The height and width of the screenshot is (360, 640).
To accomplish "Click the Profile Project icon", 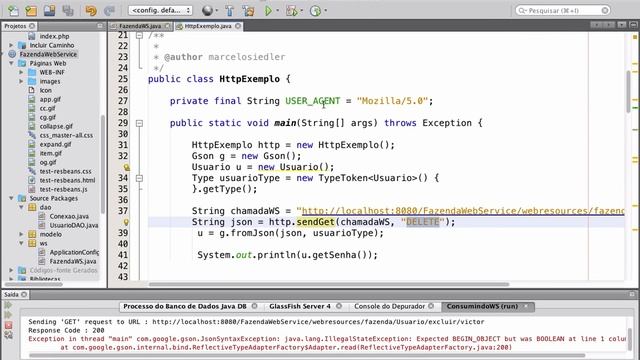I will pos(315,11).
